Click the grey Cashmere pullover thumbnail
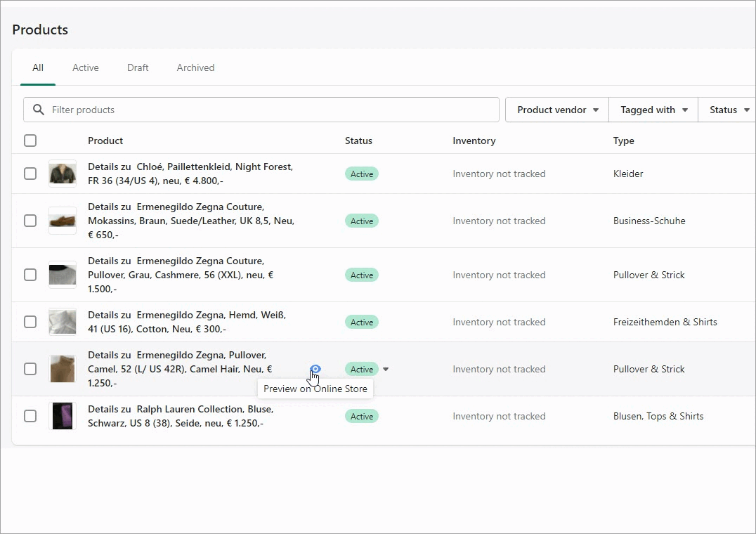 [x=63, y=275]
